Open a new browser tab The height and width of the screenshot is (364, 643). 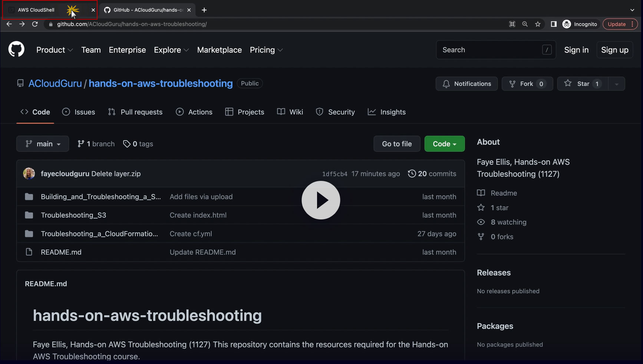click(x=204, y=10)
